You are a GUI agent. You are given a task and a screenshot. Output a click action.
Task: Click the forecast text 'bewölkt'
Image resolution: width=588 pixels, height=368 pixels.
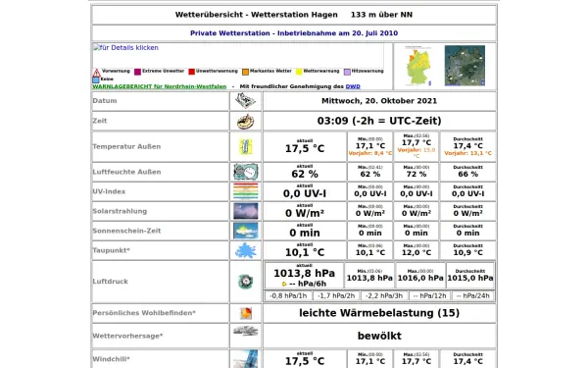[x=379, y=336]
